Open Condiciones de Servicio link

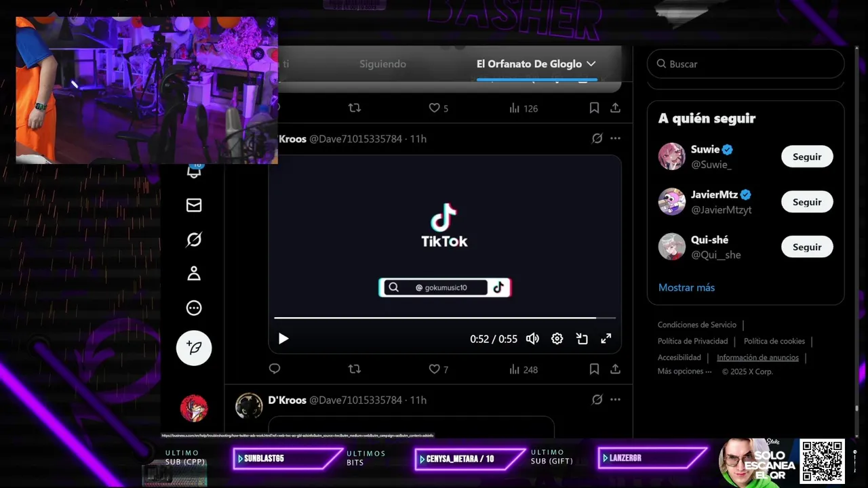tap(696, 325)
